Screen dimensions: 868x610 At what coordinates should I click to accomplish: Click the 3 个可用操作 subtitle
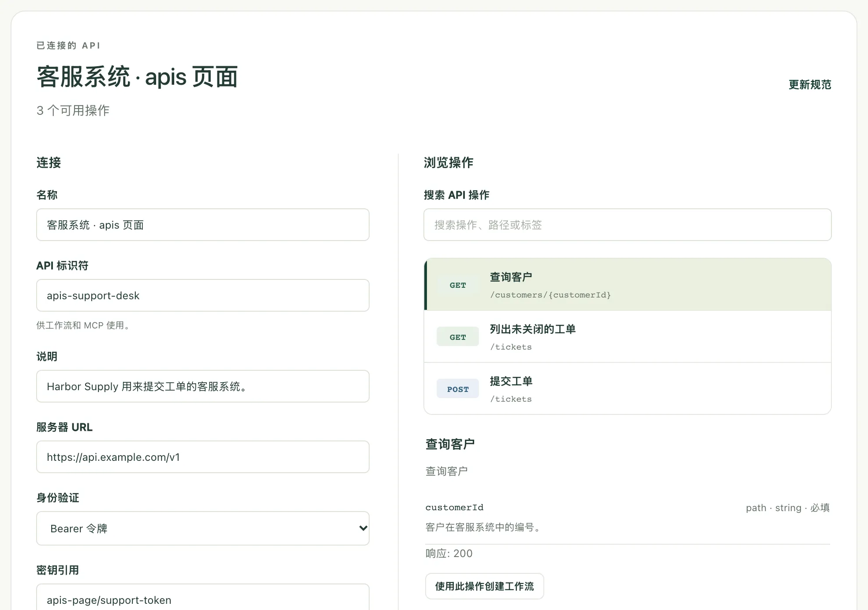pyautogui.click(x=73, y=110)
